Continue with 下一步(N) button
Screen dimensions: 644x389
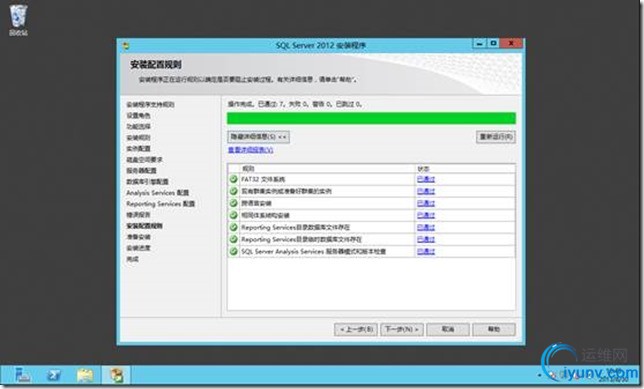(402, 329)
